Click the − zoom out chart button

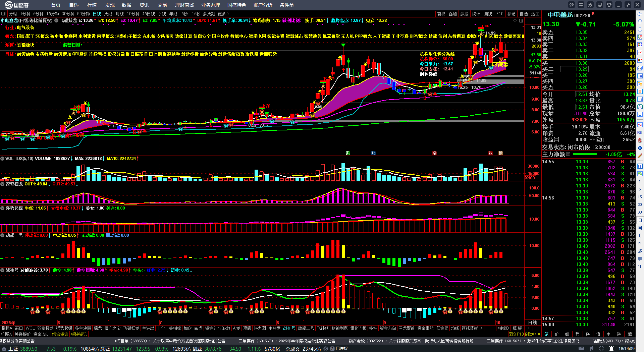537,328
